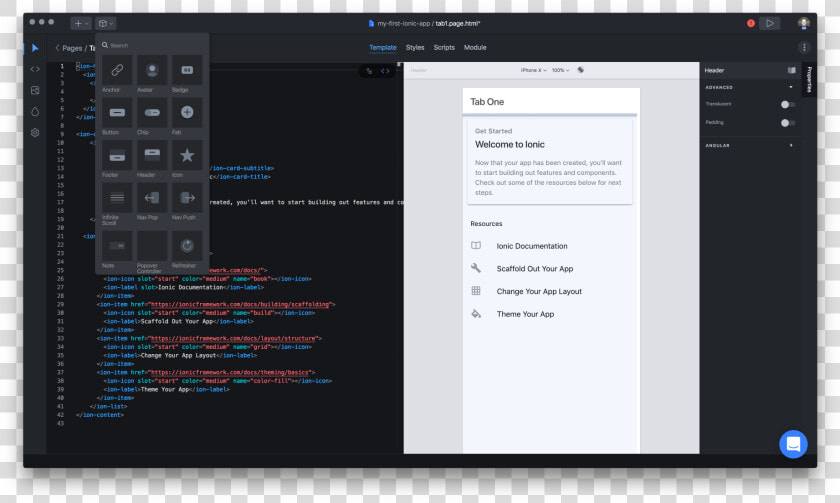The image size is (840, 503).
Task: Click the ionicframework.com/docs/building/scaffolding URL in code
Action: [x=239, y=304]
